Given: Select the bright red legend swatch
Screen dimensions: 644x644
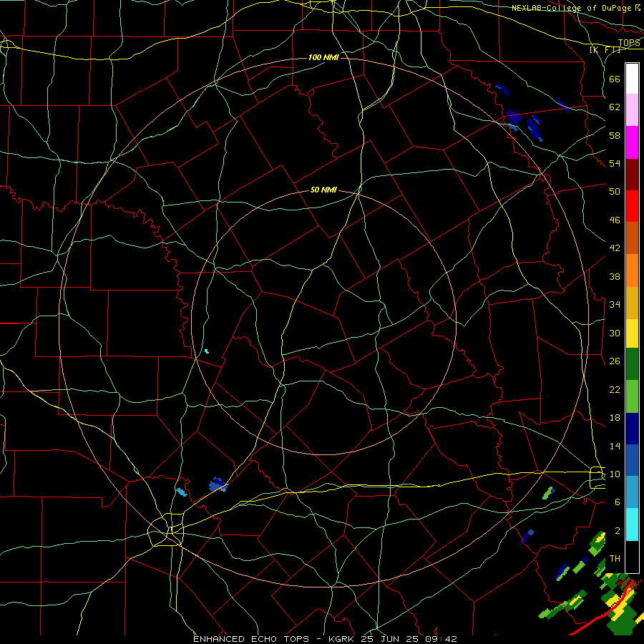Looking at the screenshot, I should coord(632,206).
